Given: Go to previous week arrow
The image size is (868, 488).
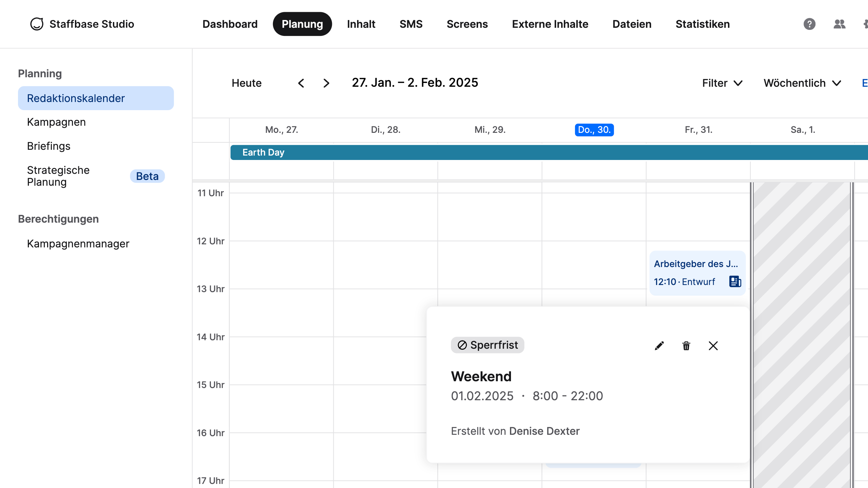Looking at the screenshot, I should (301, 83).
